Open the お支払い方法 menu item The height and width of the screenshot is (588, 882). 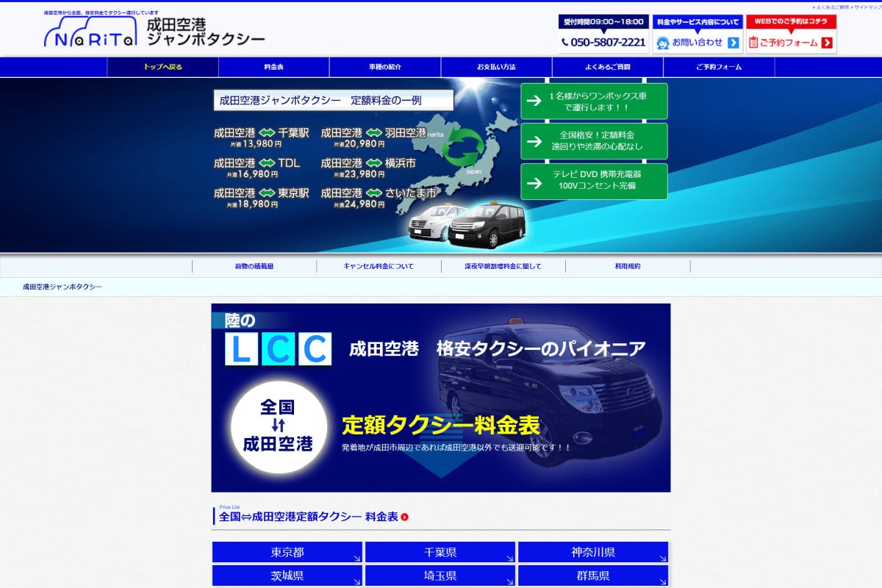pos(496,67)
